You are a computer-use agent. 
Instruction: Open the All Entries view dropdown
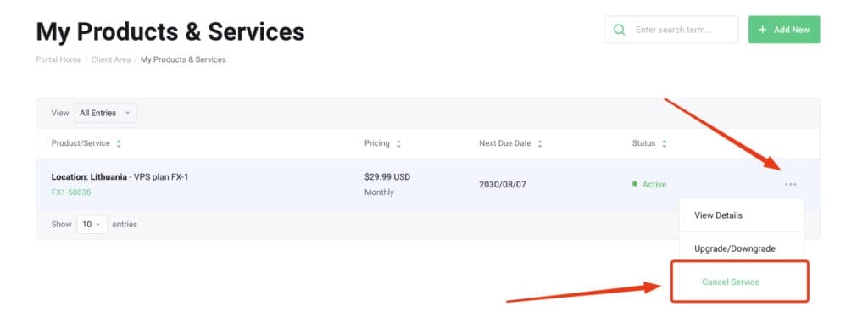(105, 113)
